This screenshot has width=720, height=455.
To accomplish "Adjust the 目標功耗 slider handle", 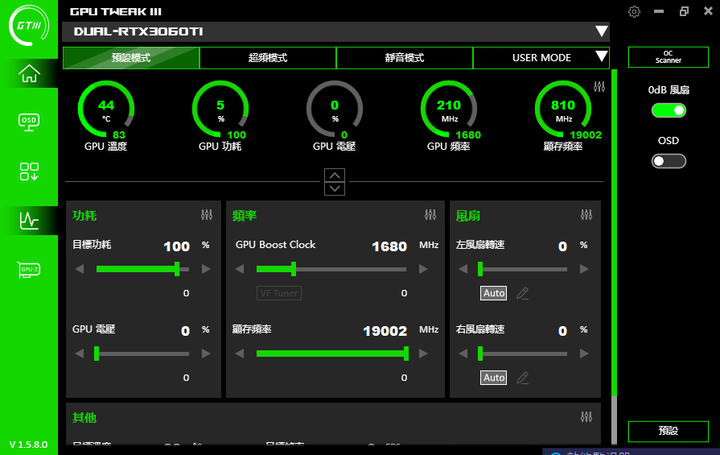I will coord(177,269).
